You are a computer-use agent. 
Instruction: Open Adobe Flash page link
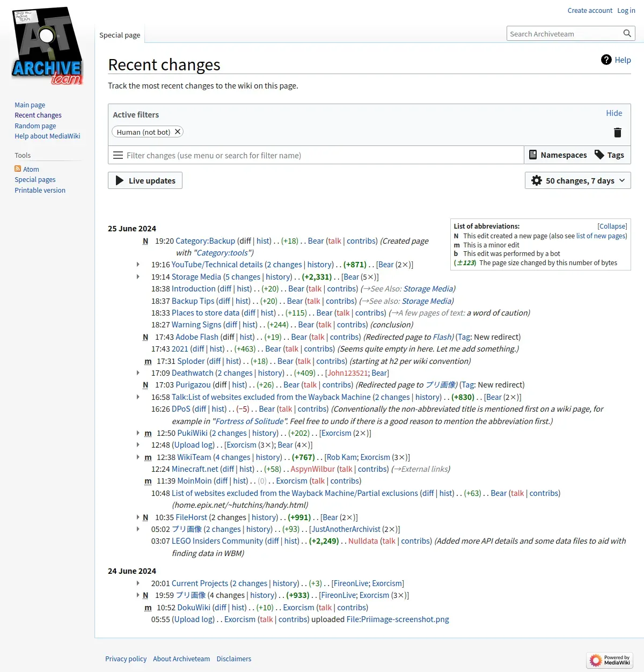(197, 337)
